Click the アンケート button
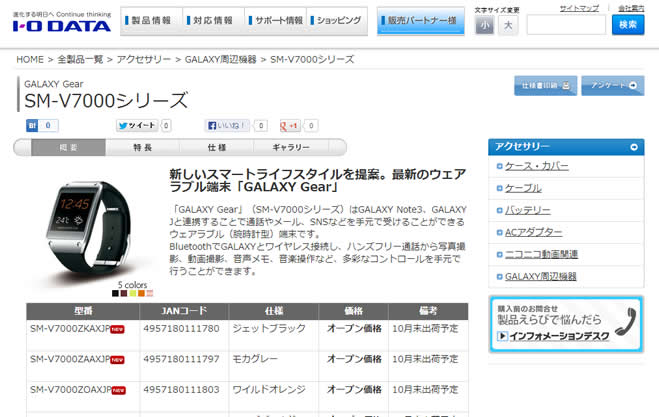The width and height of the screenshot is (659, 417). pyautogui.click(x=613, y=86)
